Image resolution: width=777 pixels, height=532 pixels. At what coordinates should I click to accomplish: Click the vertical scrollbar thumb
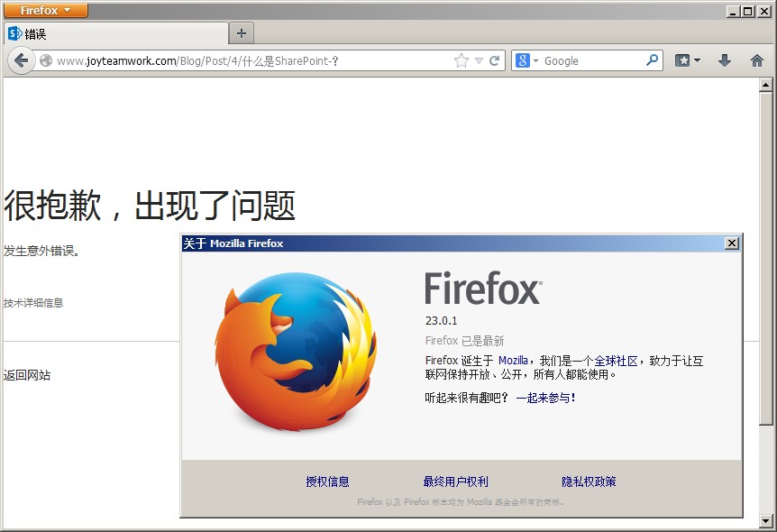(x=765, y=258)
